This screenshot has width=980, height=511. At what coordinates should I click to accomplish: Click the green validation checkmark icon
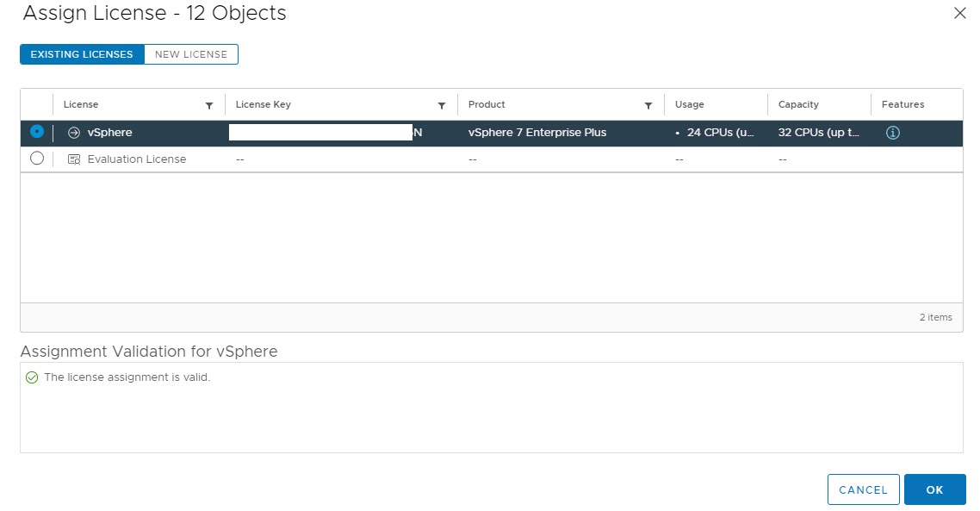32,377
